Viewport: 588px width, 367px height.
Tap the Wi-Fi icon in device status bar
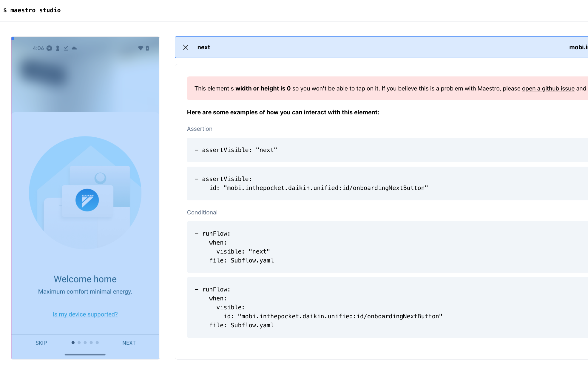click(141, 48)
